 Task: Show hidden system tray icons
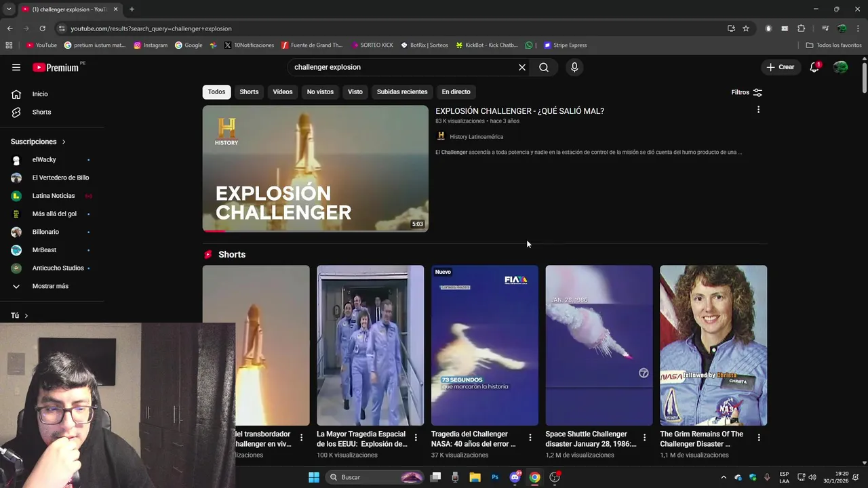pos(724,477)
